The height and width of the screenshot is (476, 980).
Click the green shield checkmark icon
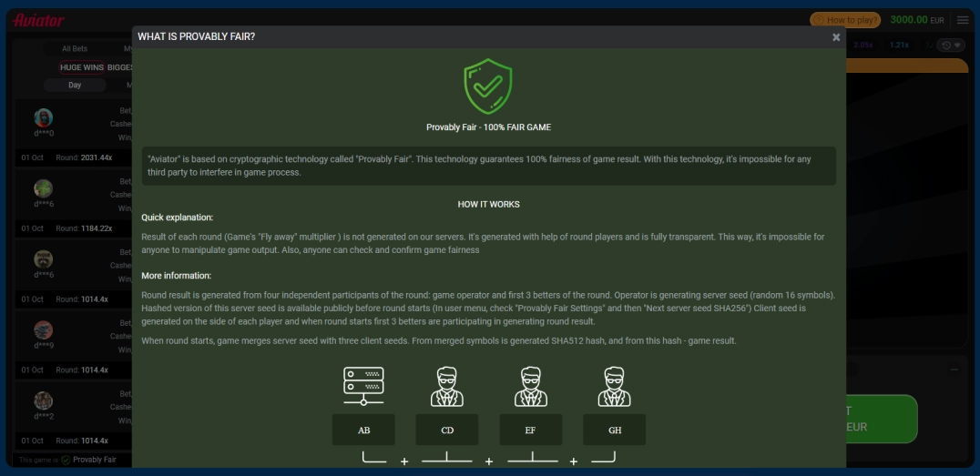click(x=488, y=86)
